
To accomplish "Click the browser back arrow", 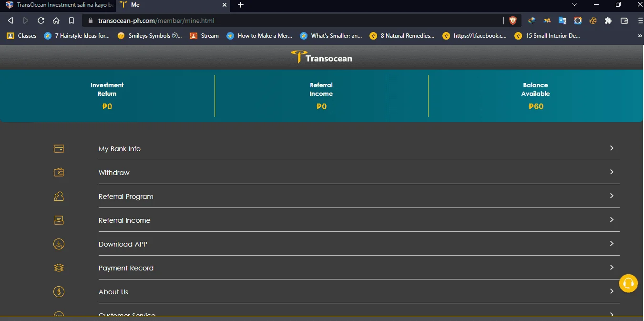I will 10,21.
